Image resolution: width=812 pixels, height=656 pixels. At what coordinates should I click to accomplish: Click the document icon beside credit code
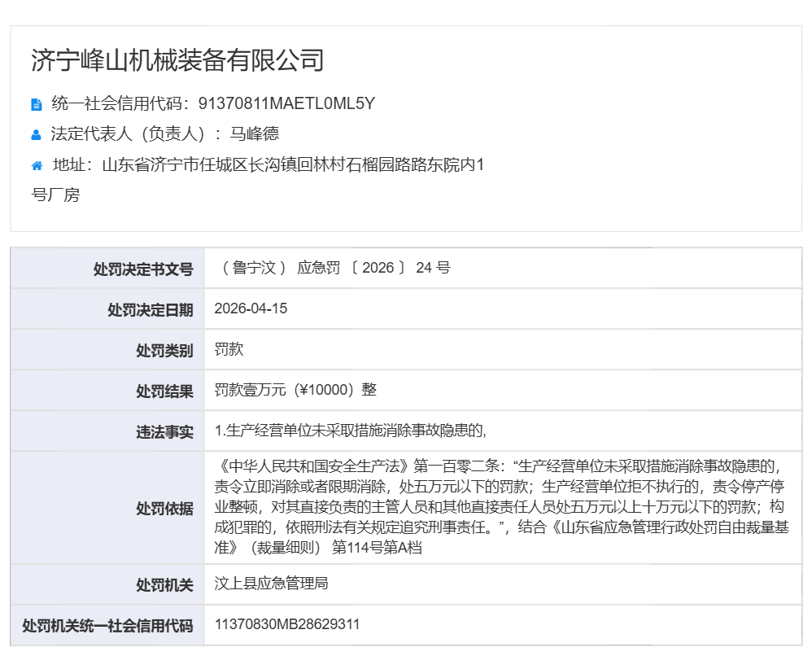pyautogui.click(x=36, y=104)
